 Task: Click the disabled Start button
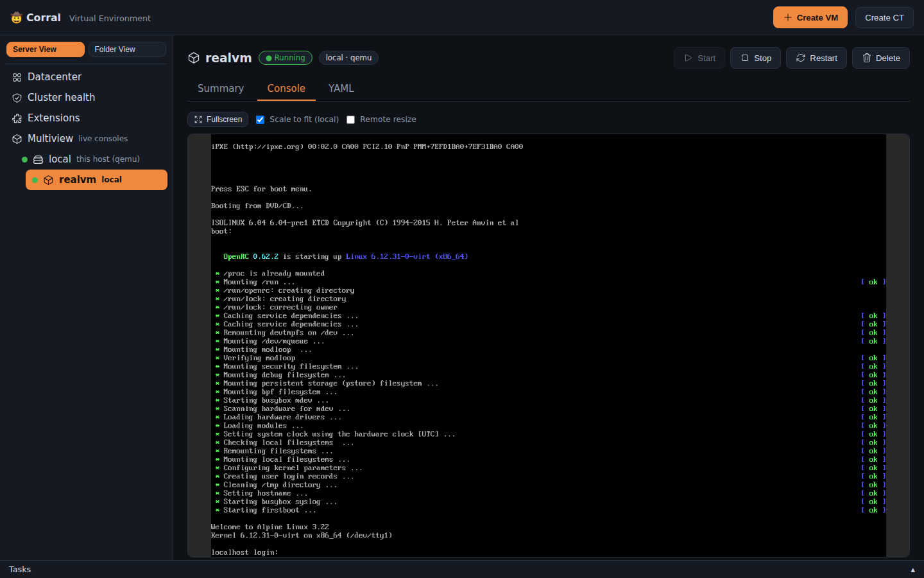click(x=699, y=58)
